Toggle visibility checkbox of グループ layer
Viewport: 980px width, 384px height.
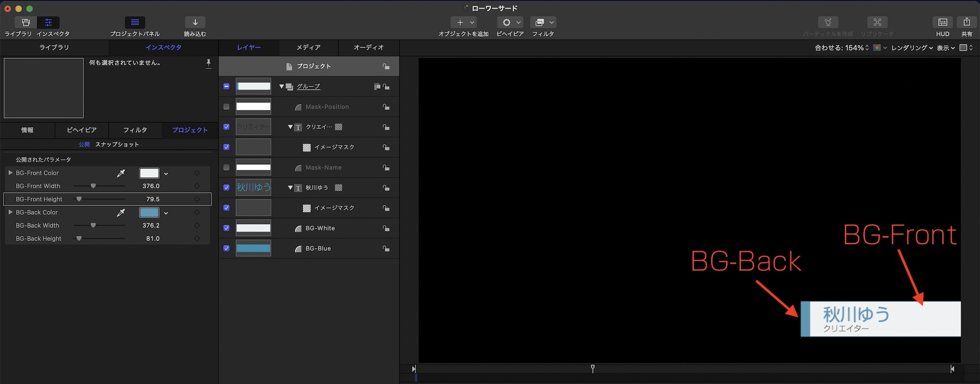tap(226, 86)
